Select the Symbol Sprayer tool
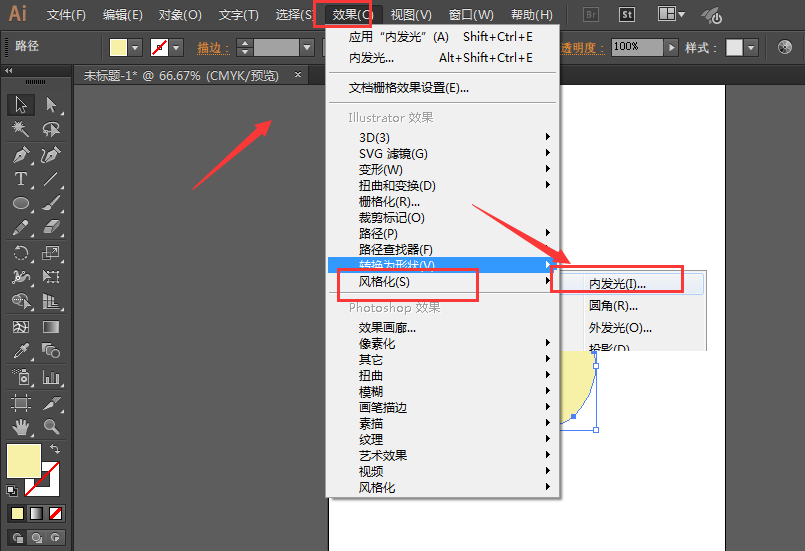805x551 pixels. [x=21, y=377]
